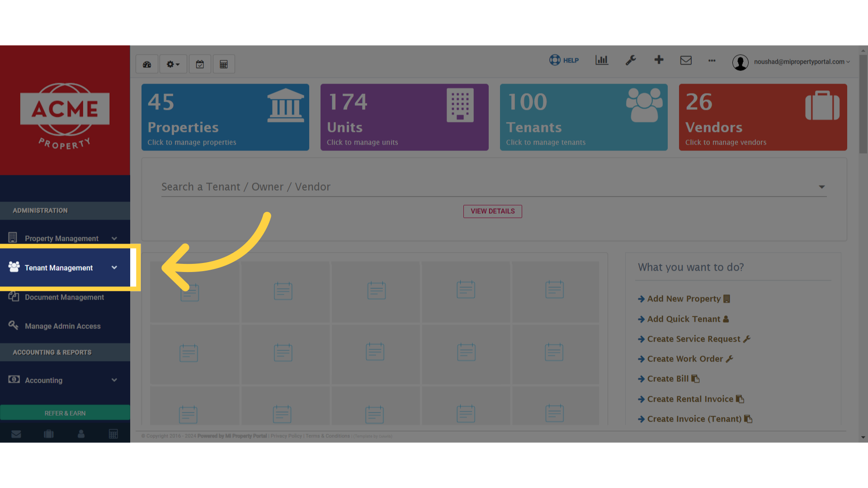Select Document Management in the sidebar

(x=64, y=297)
